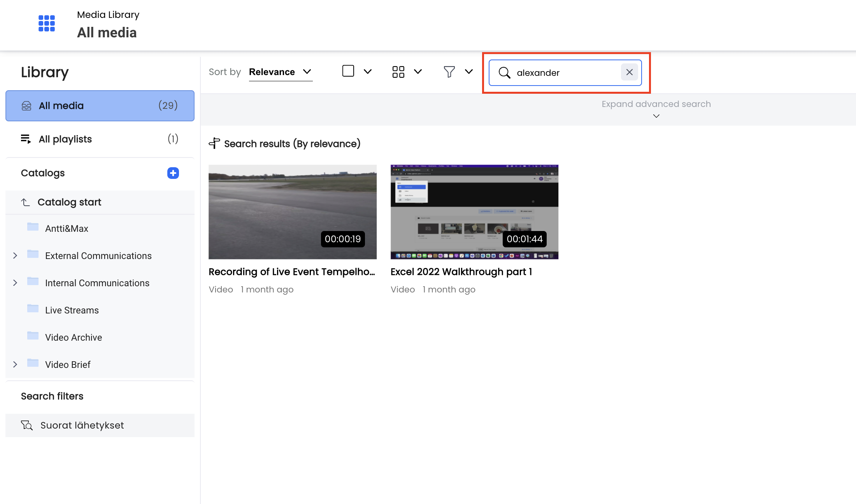Viewport: 856px width, 504px height.
Task: Open the view layout dropdown arrow
Action: 418,72
